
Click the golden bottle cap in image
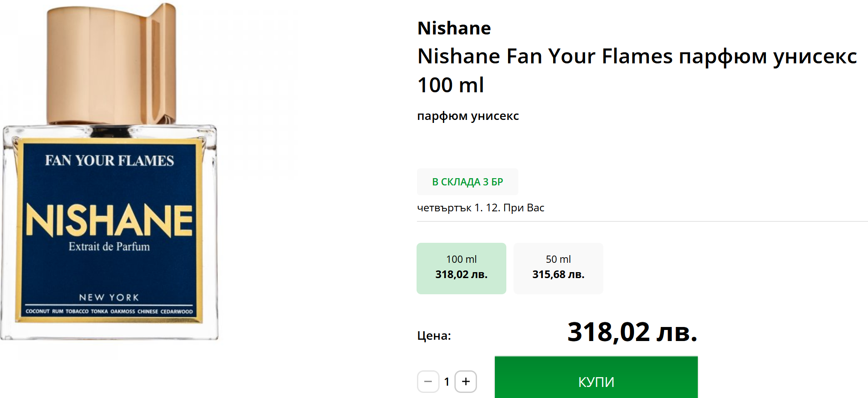[x=111, y=64]
